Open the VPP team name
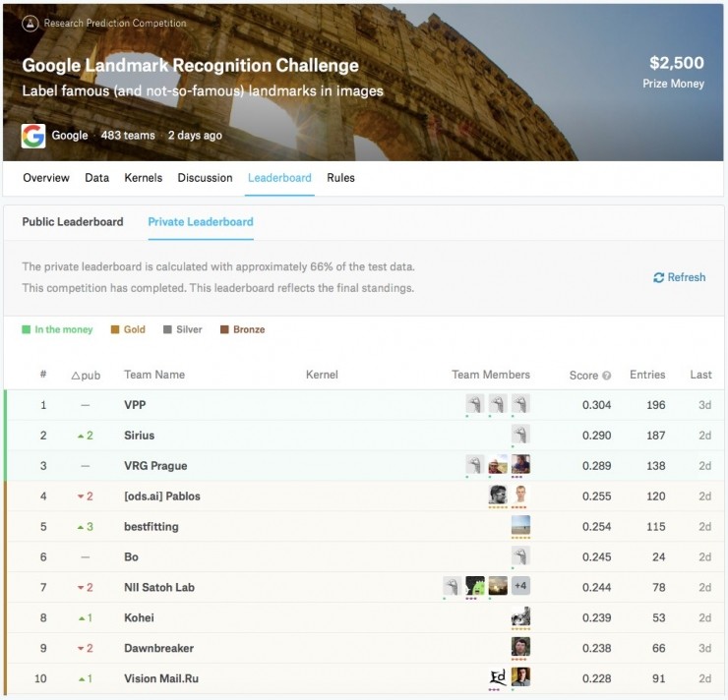Viewport: 728px width, 700px height. (x=135, y=405)
